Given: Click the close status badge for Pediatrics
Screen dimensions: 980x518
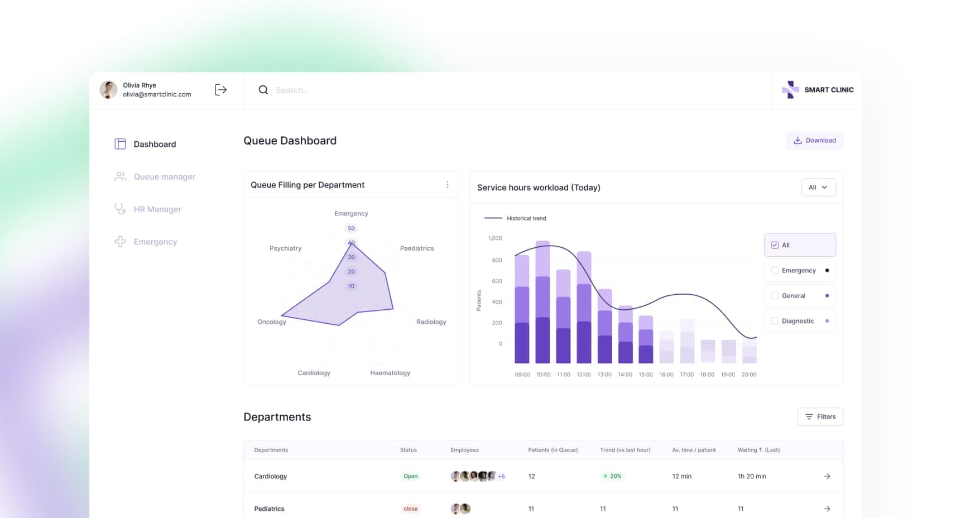Looking at the screenshot, I should [411, 509].
